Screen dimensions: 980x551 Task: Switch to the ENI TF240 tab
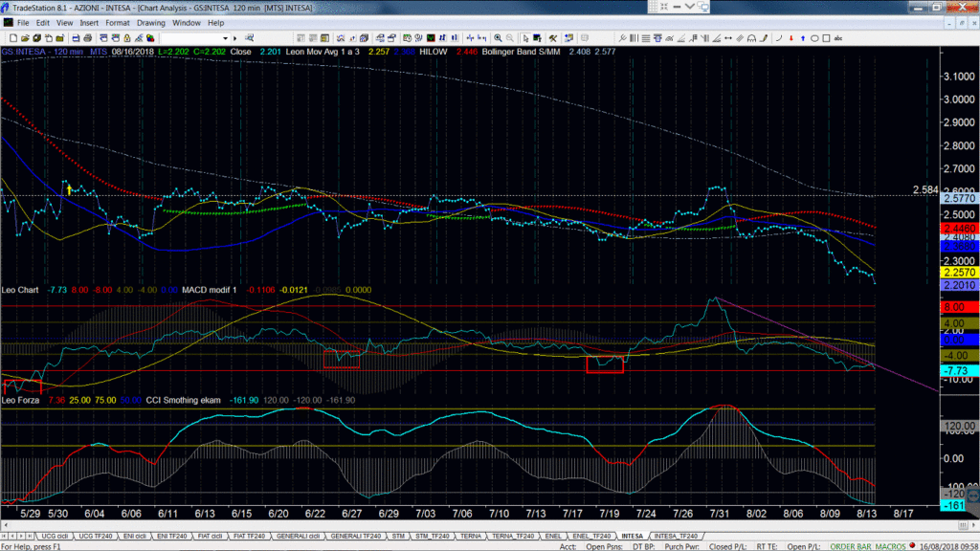pyautogui.click(x=171, y=536)
